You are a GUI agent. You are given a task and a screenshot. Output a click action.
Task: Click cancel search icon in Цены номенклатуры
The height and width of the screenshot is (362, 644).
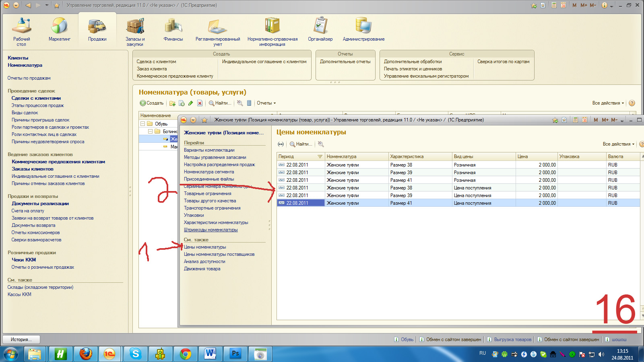[x=321, y=144]
